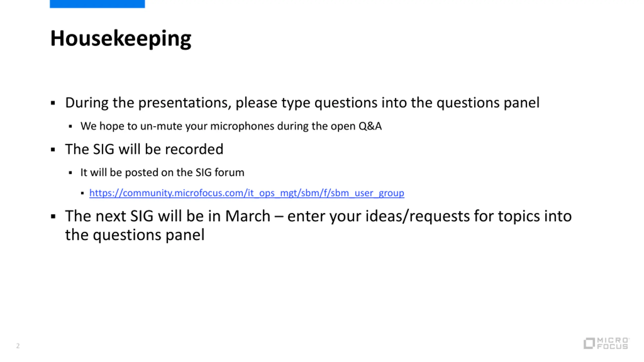Click 'The SIG will be recorded' text
Screen dimensions: 644x362
point(144,149)
